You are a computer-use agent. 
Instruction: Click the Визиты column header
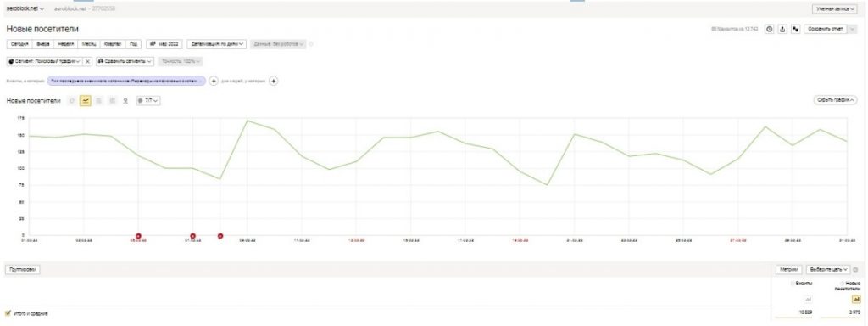804,283
